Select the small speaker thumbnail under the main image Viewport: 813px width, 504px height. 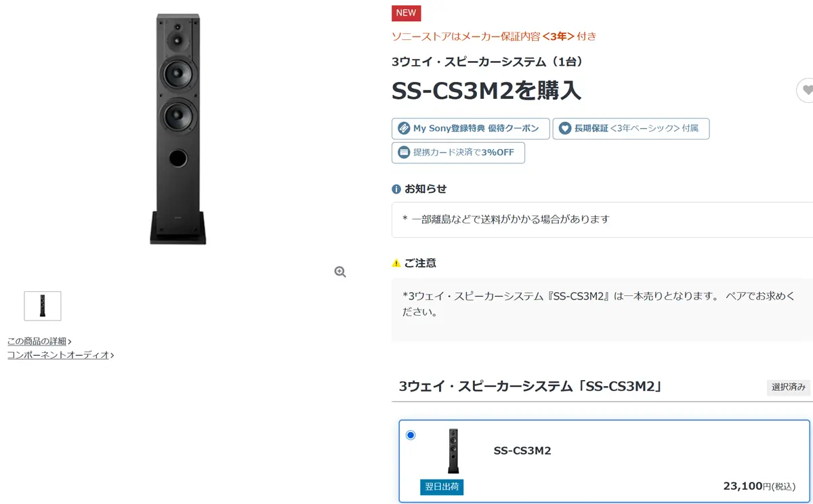[x=43, y=306]
